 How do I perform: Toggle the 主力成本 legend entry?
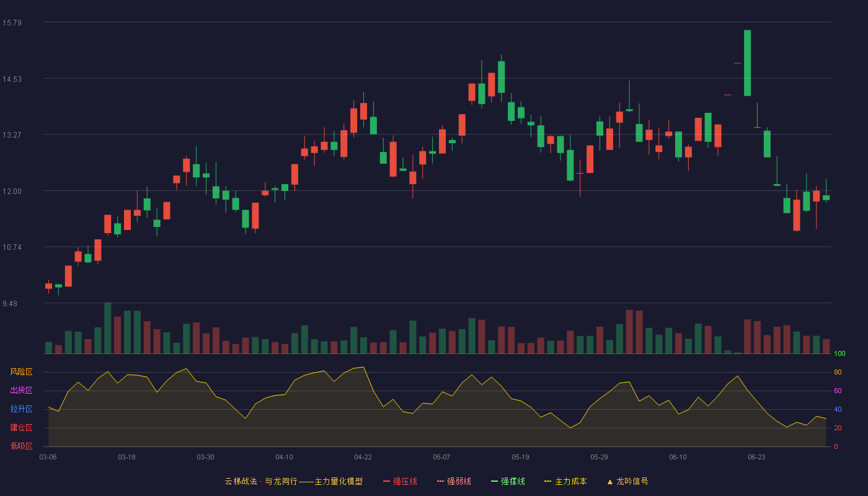pos(565,481)
